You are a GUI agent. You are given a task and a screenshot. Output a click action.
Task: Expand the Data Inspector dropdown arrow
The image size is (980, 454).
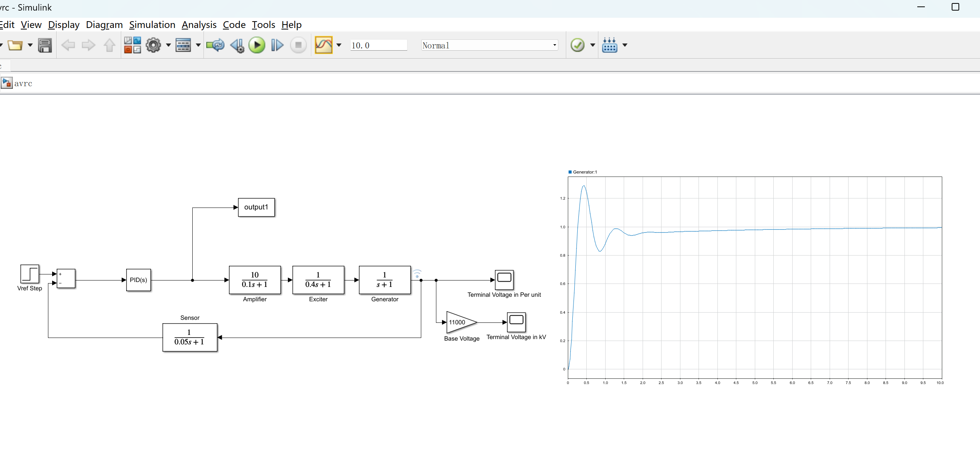click(339, 45)
